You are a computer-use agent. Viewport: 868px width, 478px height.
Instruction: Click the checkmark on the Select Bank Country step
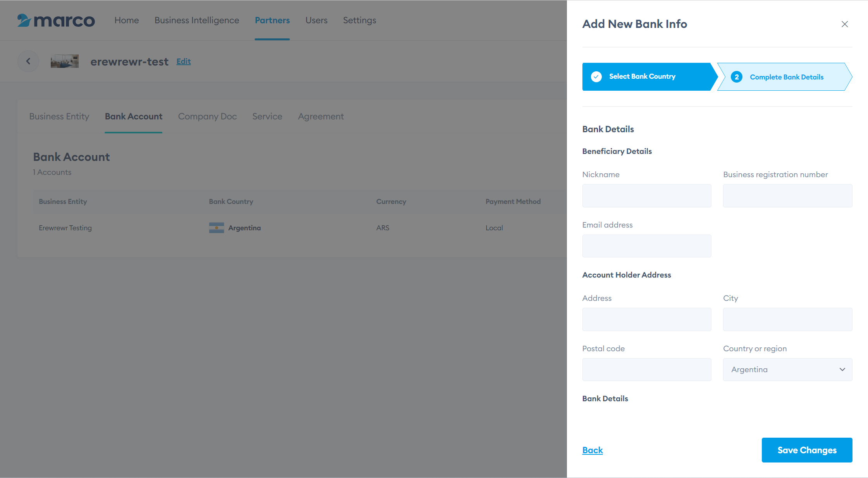coord(596,77)
